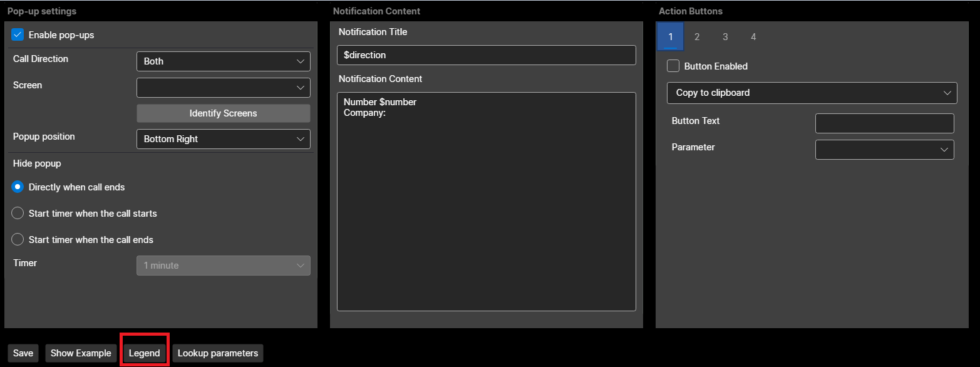Open the Parameter dropdown
The image size is (980, 367).
pyautogui.click(x=885, y=150)
